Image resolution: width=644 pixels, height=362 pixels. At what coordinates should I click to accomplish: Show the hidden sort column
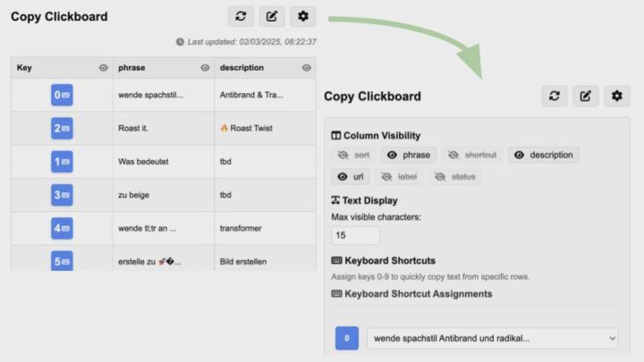click(353, 156)
